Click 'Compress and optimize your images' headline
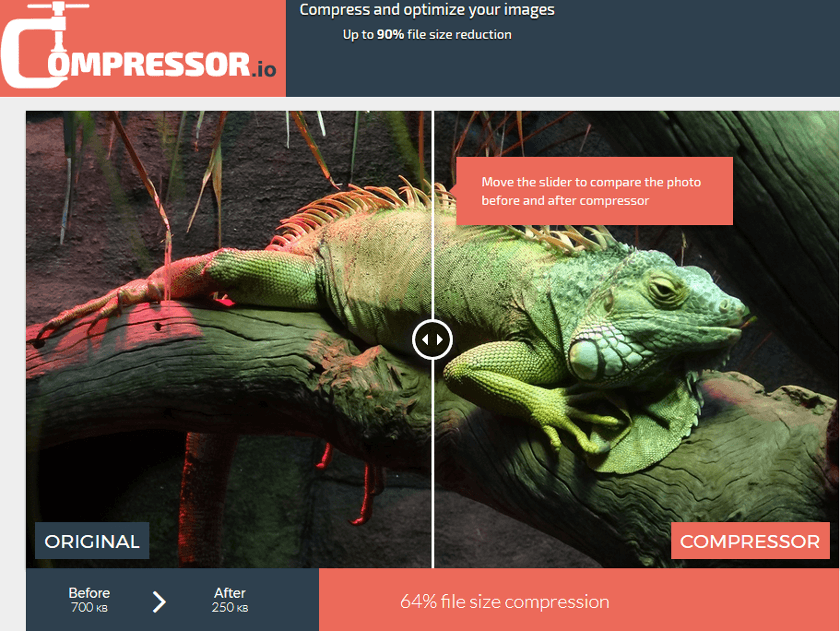Screen dimensions: 840x631 point(427,10)
